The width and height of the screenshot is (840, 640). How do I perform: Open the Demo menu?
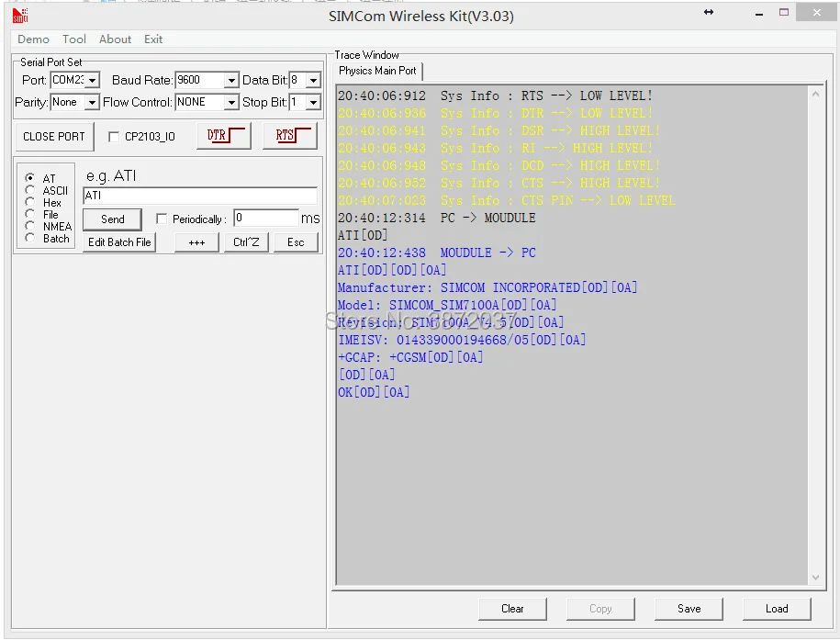[33, 39]
